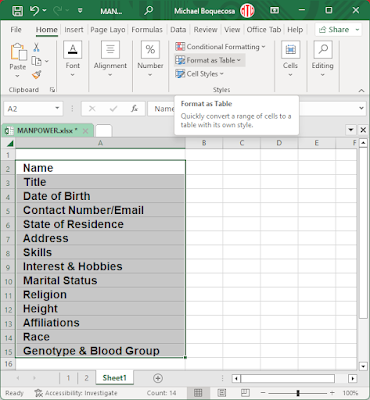The width and height of the screenshot is (370, 400).
Task: Click the Paste clipboard icon
Action: click(18, 52)
